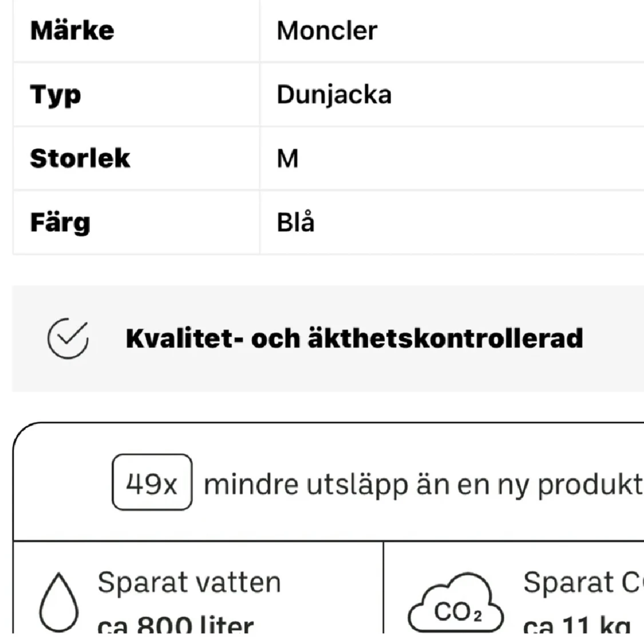Open the Kvalitet- och äkthetskontrollerad banner text
This screenshot has width=644, height=644.
tap(354, 338)
